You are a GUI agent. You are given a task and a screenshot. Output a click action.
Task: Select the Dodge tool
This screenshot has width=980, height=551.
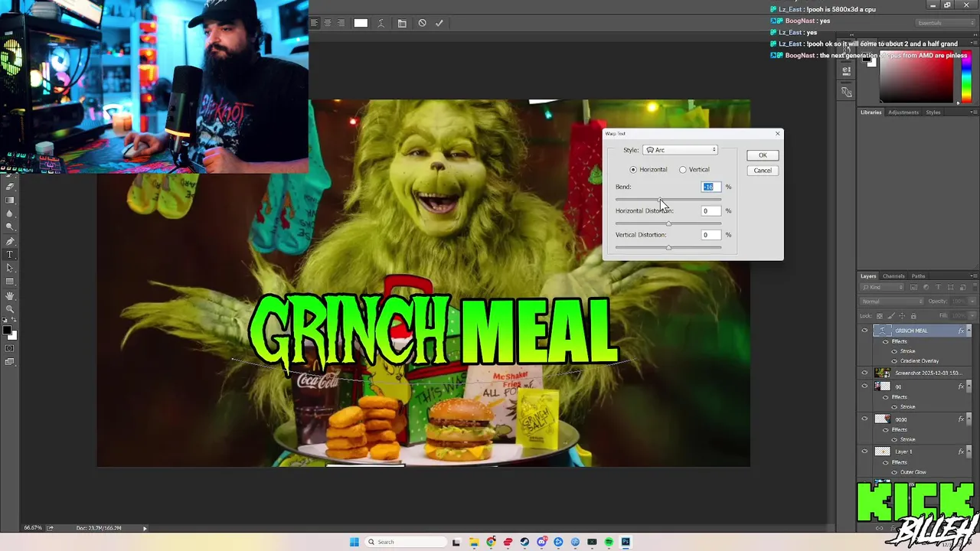[10, 227]
